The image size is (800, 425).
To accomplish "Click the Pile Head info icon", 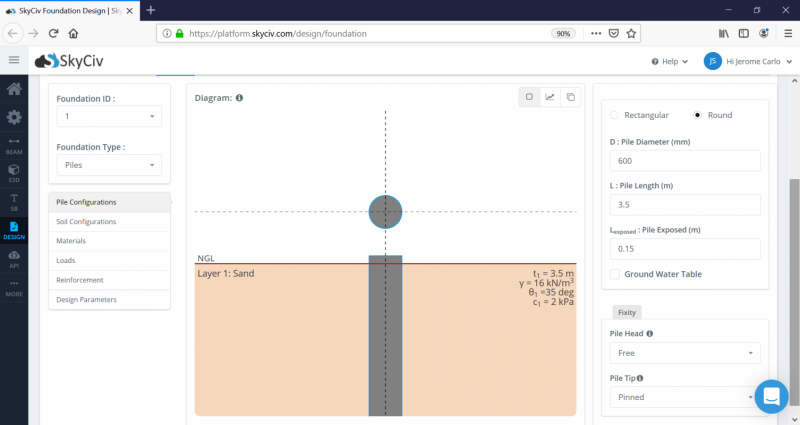I will 649,334.
